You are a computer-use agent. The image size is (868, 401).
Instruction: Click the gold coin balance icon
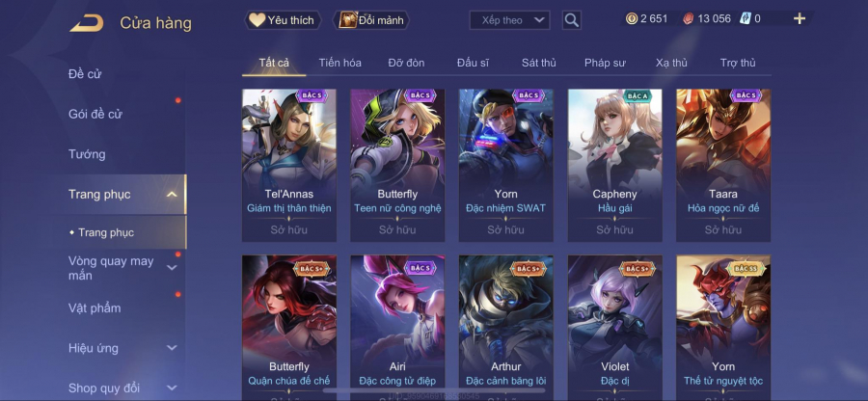point(632,19)
